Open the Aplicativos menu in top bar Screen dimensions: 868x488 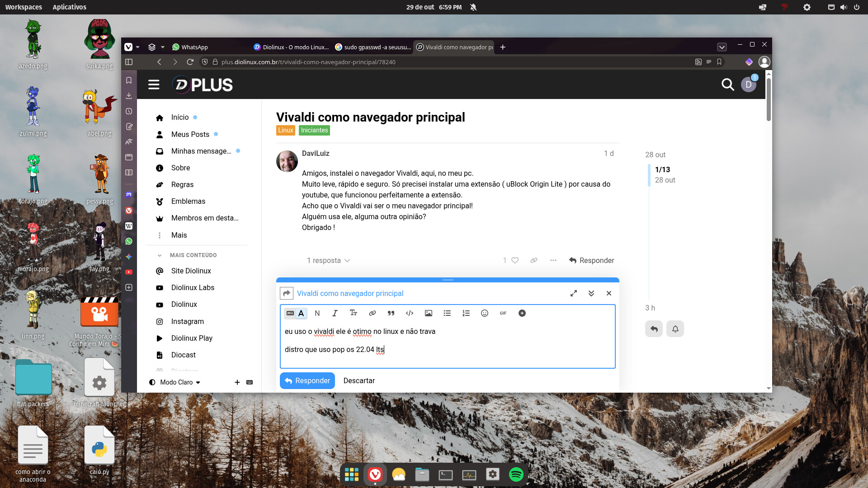(69, 7)
